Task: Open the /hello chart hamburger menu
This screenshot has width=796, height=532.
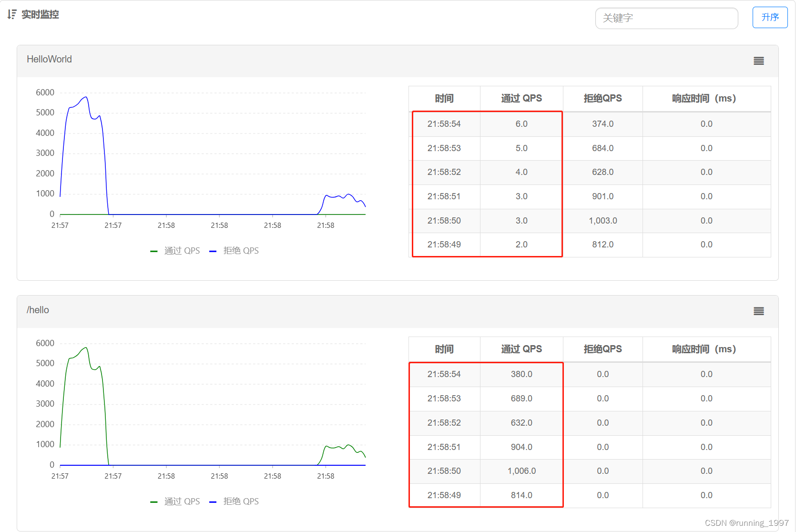Action: pyautogui.click(x=759, y=311)
